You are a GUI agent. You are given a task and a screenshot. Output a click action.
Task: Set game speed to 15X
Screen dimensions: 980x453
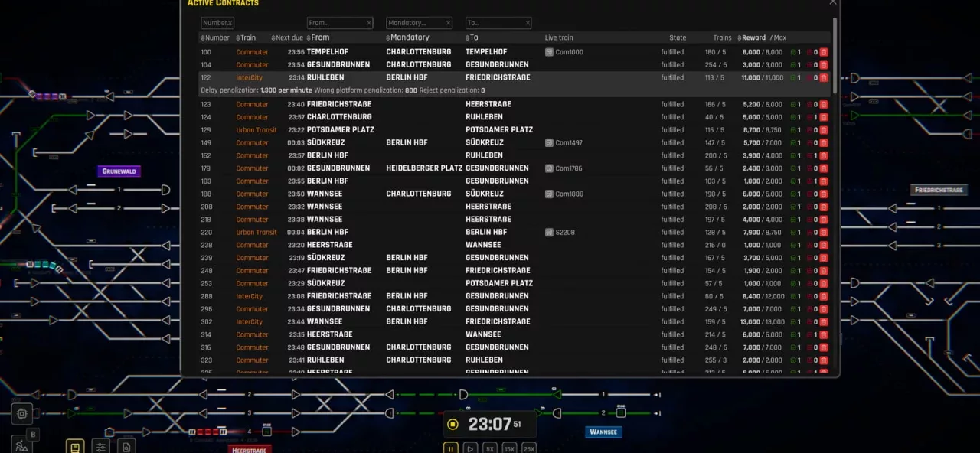509,448
